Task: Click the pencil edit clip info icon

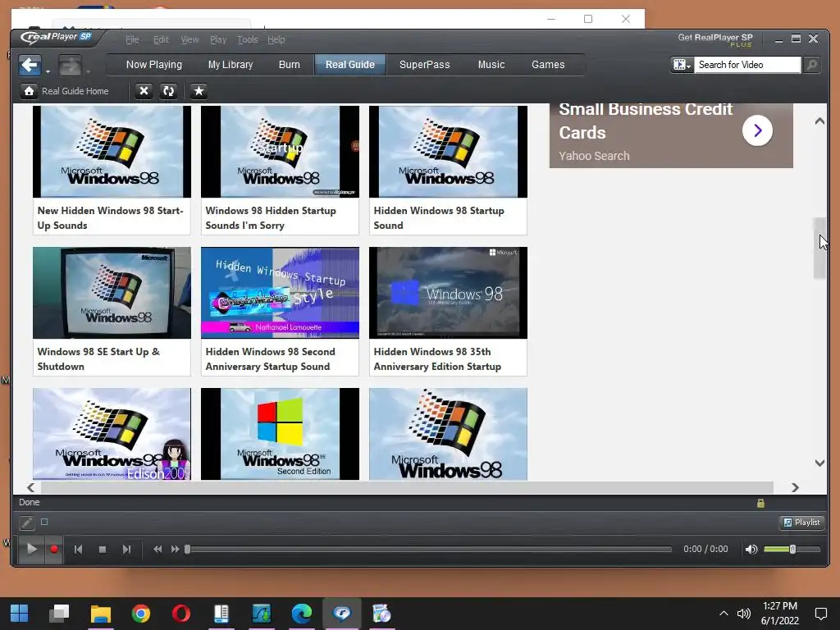Action: pyautogui.click(x=27, y=523)
